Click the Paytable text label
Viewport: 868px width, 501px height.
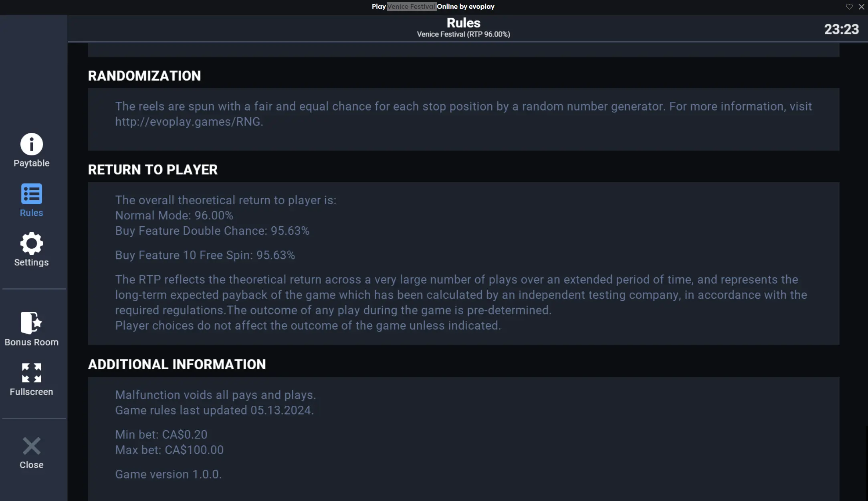coord(32,163)
